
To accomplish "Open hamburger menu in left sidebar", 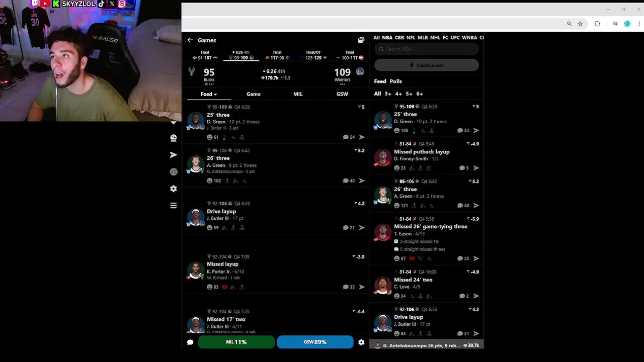I will point(174,206).
